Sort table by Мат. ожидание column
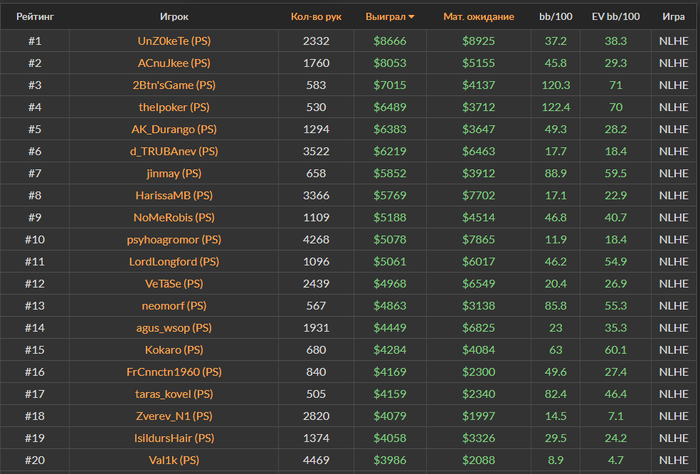 (x=479, y=17)
